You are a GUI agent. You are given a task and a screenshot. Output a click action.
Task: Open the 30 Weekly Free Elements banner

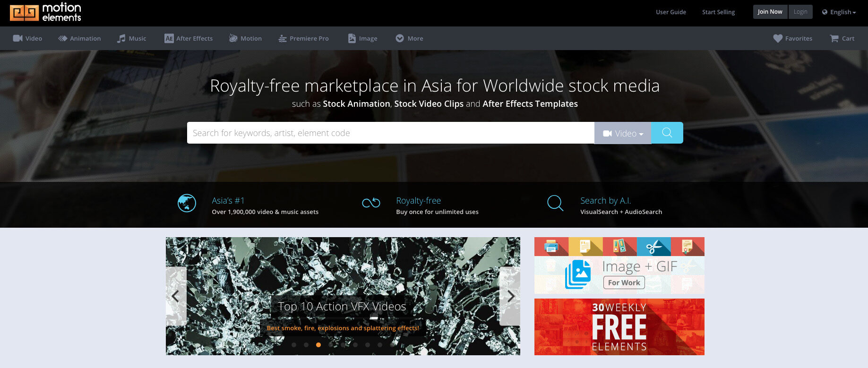(x=619, y=327)
